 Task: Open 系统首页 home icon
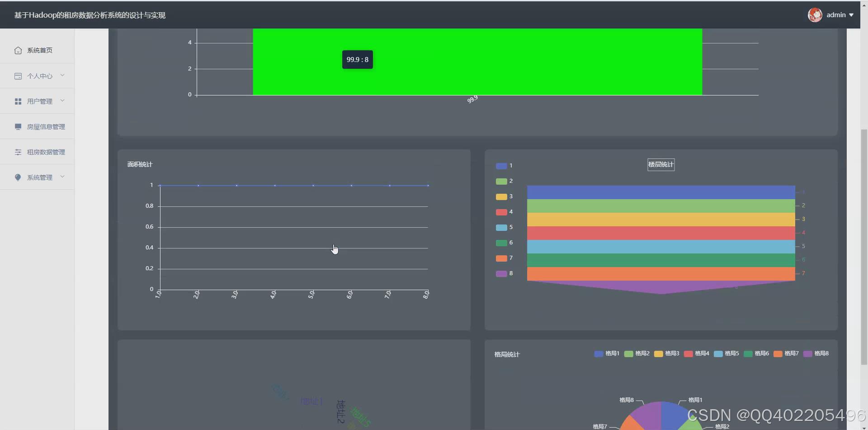(18, 50)
